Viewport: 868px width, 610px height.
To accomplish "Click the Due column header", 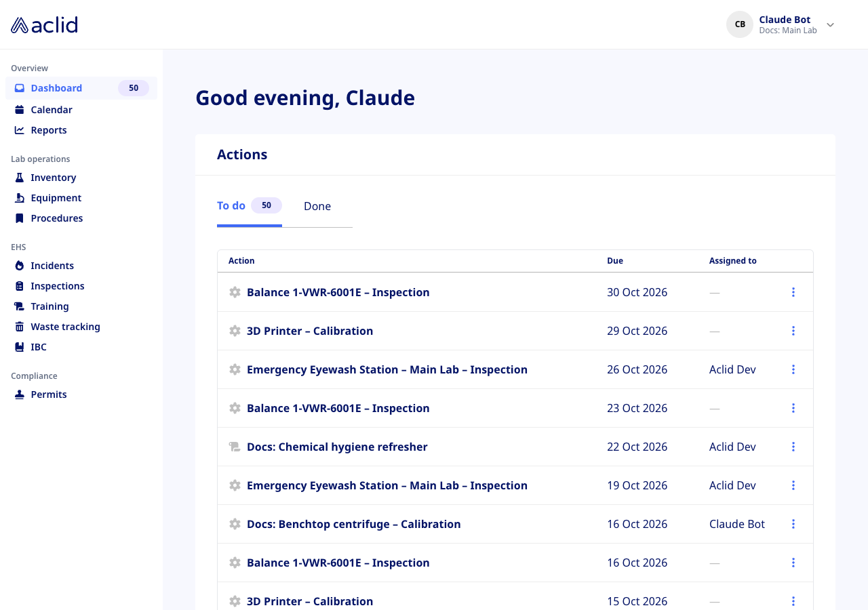I will point(615,261).
